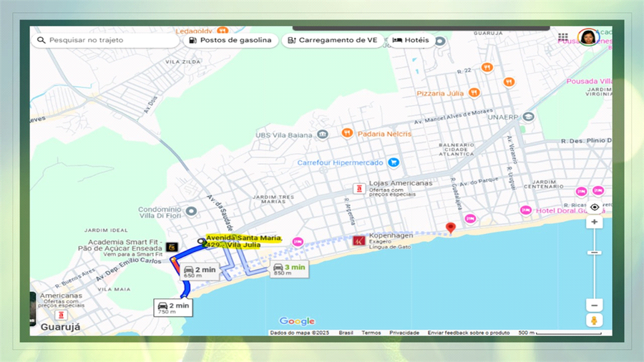Filter by Carregamento de VE
644x362 pixels.
[332, 40]
